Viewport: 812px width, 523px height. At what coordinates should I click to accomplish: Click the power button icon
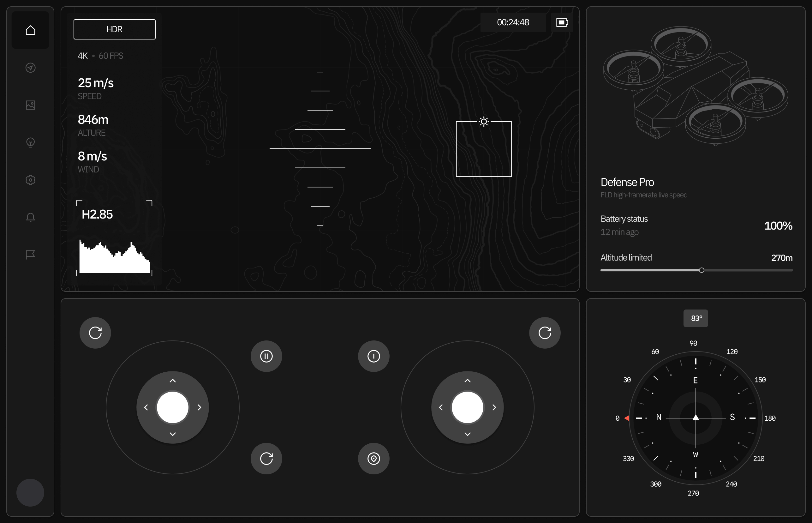click(374, 356)
